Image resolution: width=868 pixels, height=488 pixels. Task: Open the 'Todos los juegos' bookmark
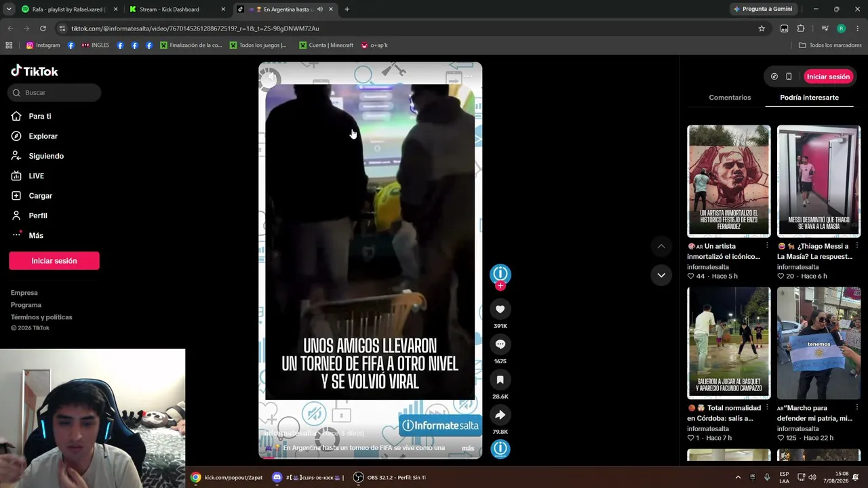coord(258,45)
